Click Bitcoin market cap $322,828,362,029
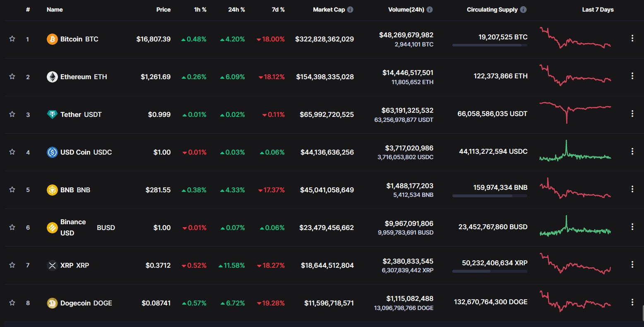644x327 pixels. pos(324,39)
